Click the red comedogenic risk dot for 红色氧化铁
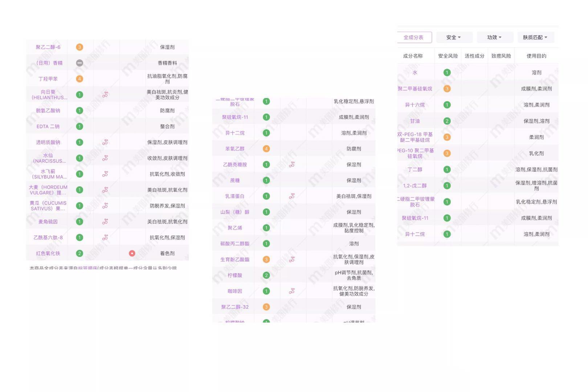 click(x=132, y=253)
